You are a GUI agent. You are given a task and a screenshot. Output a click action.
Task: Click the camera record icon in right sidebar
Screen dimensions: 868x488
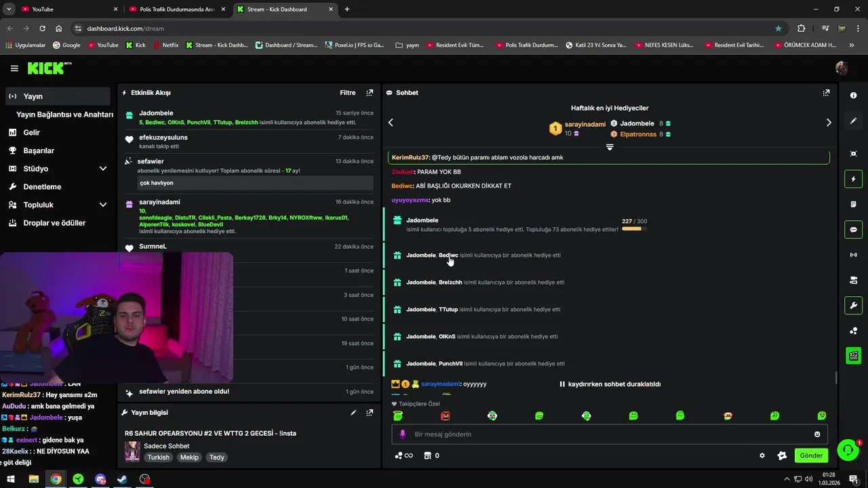click(853, 280)
